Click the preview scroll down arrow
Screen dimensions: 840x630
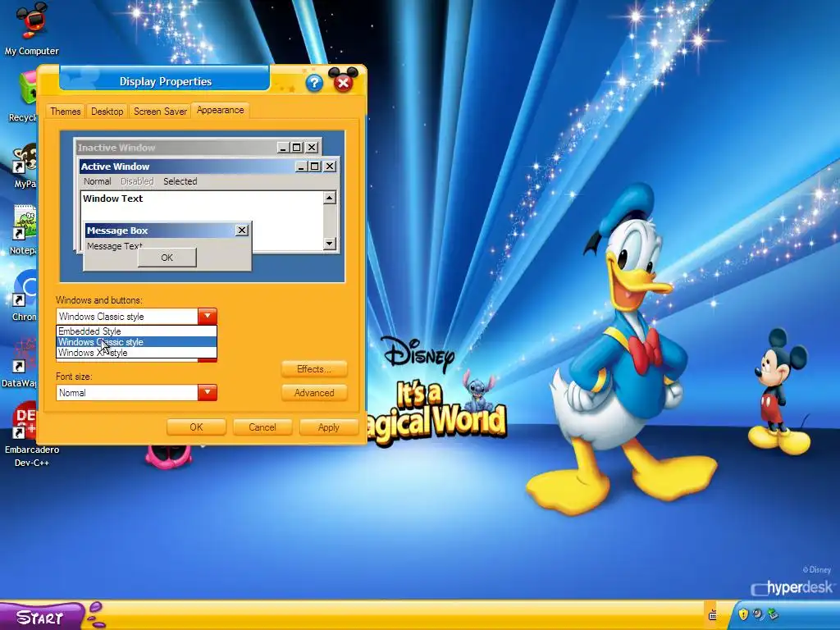click(330, 244)
